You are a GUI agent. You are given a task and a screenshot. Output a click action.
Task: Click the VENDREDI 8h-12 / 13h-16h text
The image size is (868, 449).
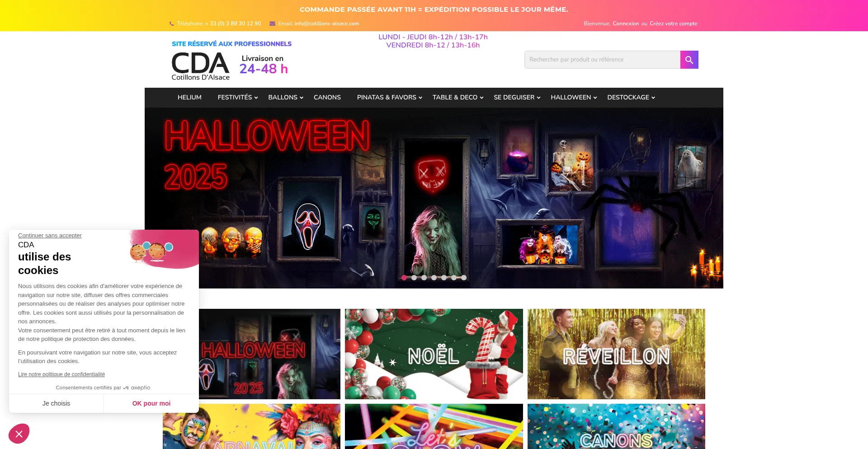pos(433,45)
